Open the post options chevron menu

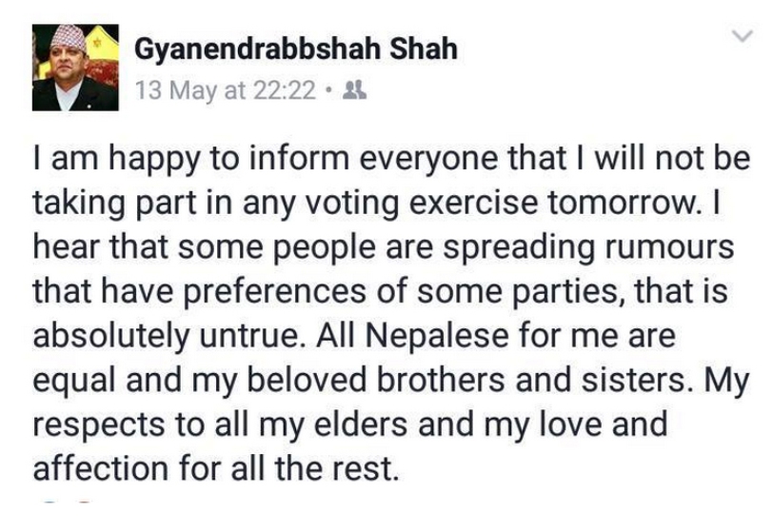click(740, 37)
